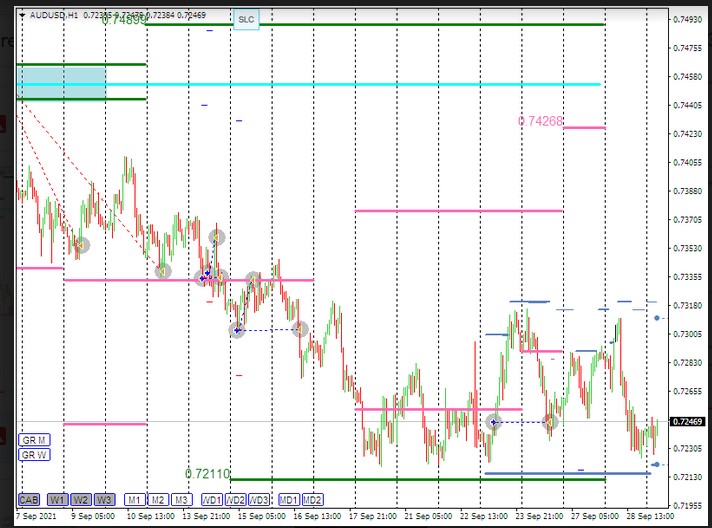Screen dimensions: 712x528
Task: Click the WD2 button
Action: click(x=235, y=499)
